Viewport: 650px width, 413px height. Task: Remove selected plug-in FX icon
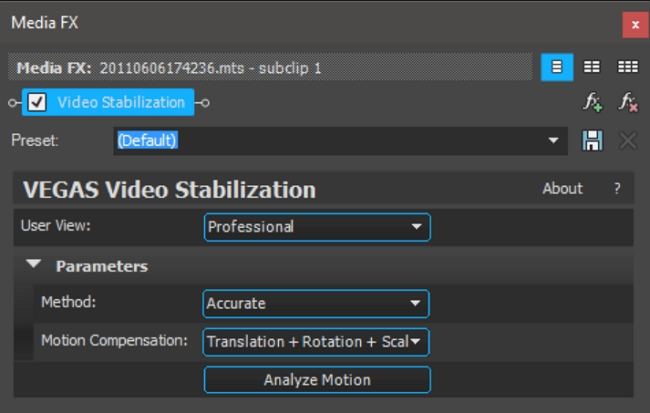(x=628, y=102)
